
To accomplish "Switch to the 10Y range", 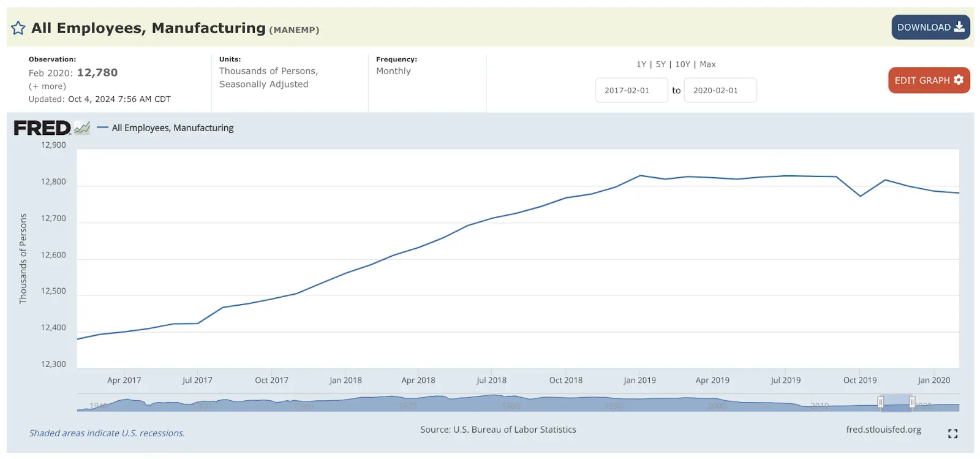I will point(682,64).
